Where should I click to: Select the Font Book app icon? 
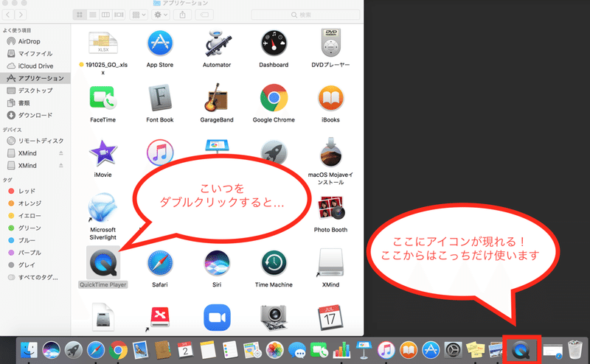[160, 99]
